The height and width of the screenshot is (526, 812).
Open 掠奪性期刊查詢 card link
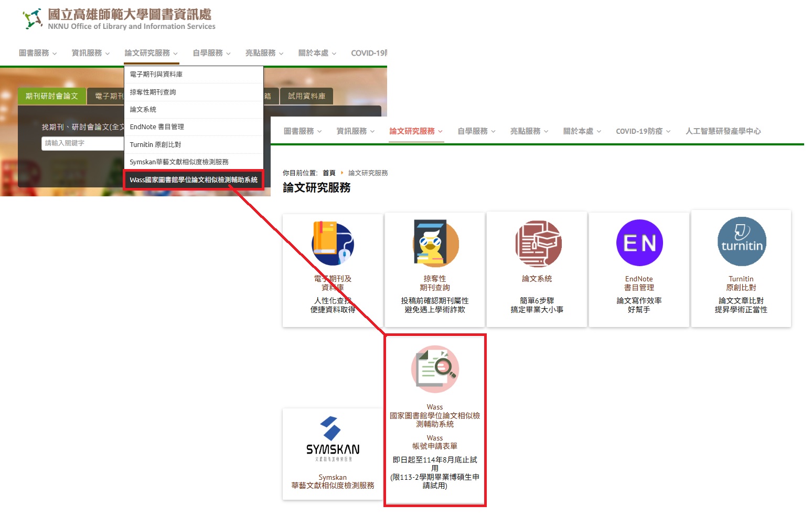[435, 283]
